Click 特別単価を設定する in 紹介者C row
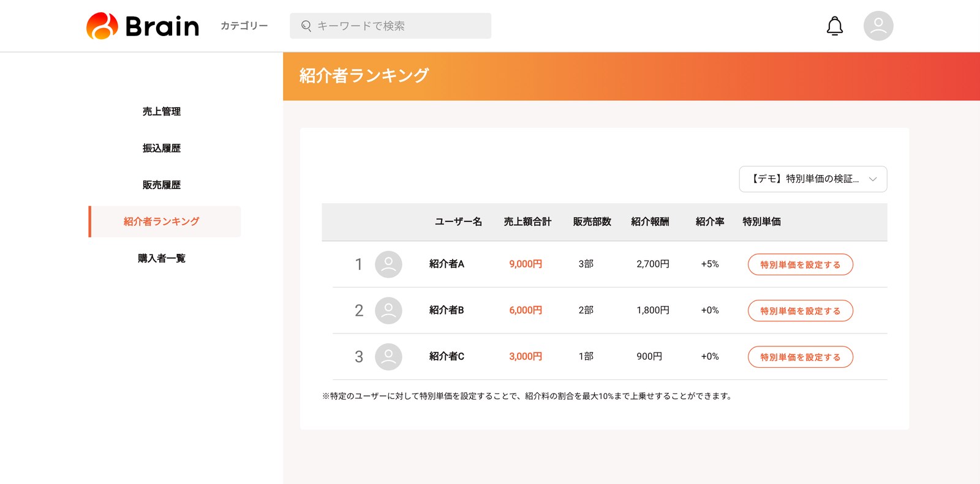980x484 pixels. pyautogui.click(x=801, y=357)
